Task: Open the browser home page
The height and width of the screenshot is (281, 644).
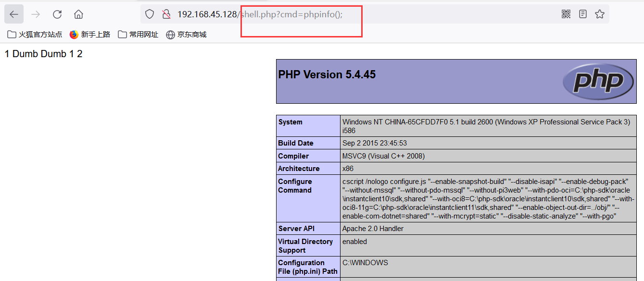Action: point(78,14)
